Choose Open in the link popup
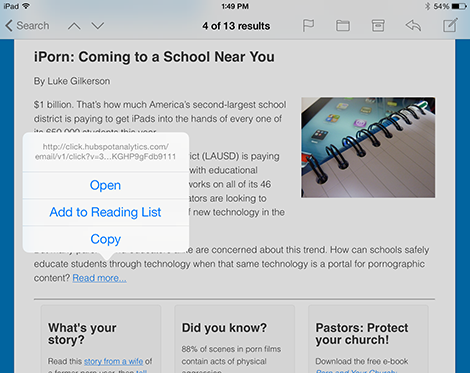Image resolution: width=470 pixels, height=373 pixels. 105,185
